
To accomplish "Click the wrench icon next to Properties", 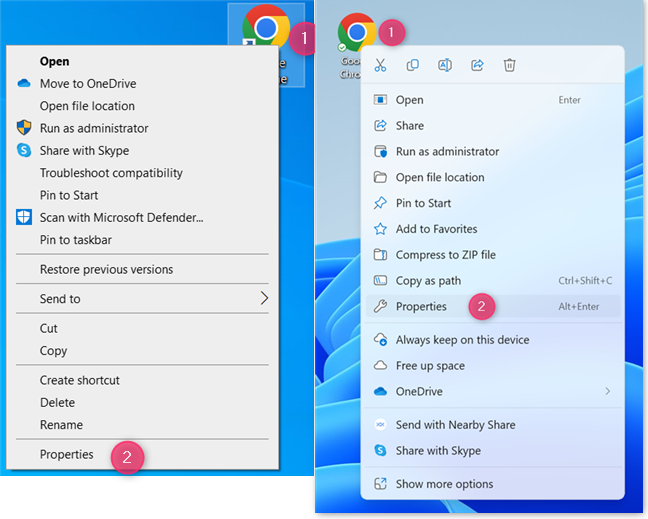I will click(380, 306).
